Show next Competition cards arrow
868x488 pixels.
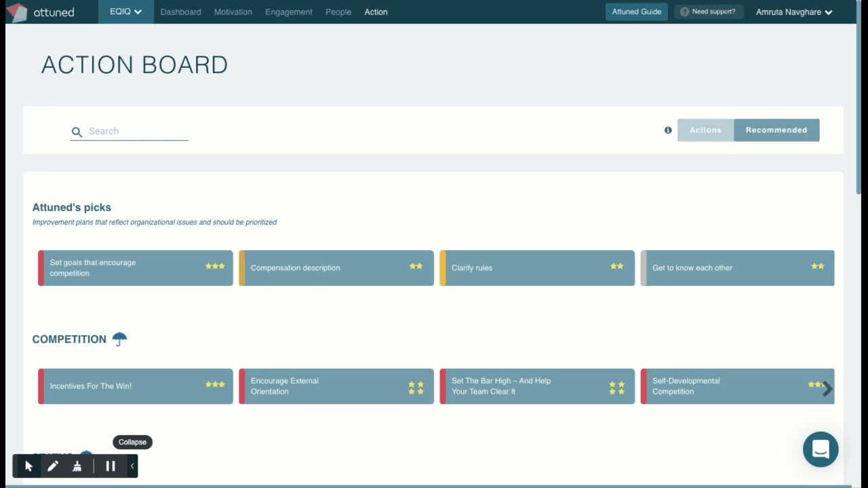[x=827, y=389]
